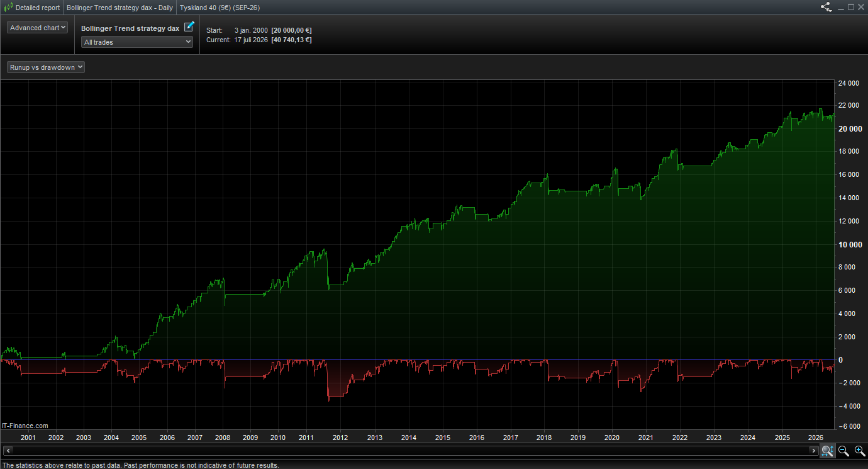Click the 2012 year label on the time axis
This screenshot has height=469, width=868.
coord(340,438)
